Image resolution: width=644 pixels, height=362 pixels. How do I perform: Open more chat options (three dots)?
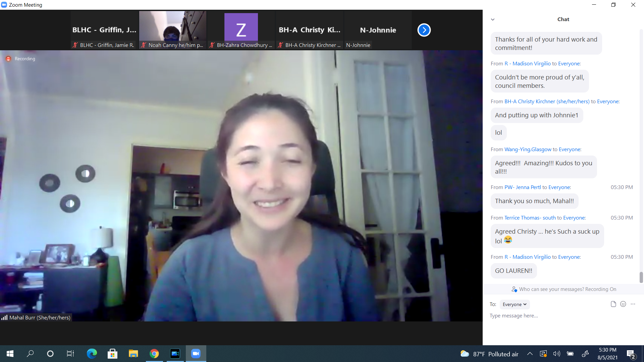[x=633, y=304]
